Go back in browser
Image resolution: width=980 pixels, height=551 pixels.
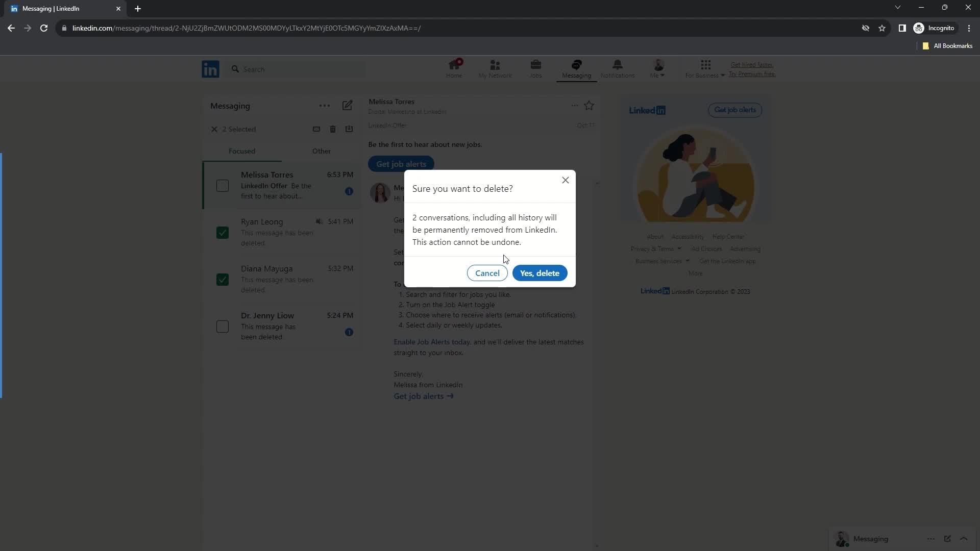pyautogui.click(x=11, y=28)
